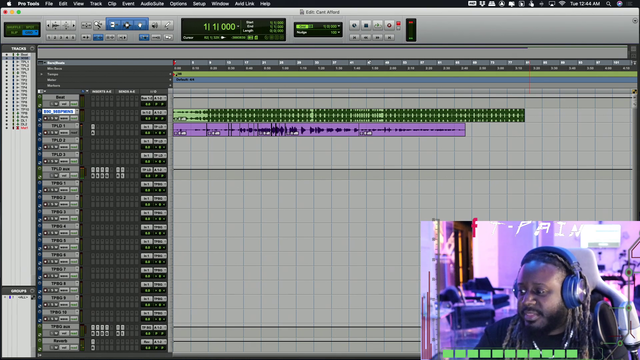Open the AudioSuite menu

(152, 4)
